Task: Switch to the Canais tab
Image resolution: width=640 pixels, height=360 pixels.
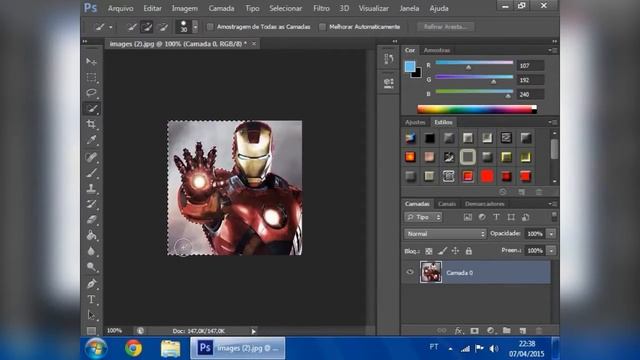Action: point(447,204)
